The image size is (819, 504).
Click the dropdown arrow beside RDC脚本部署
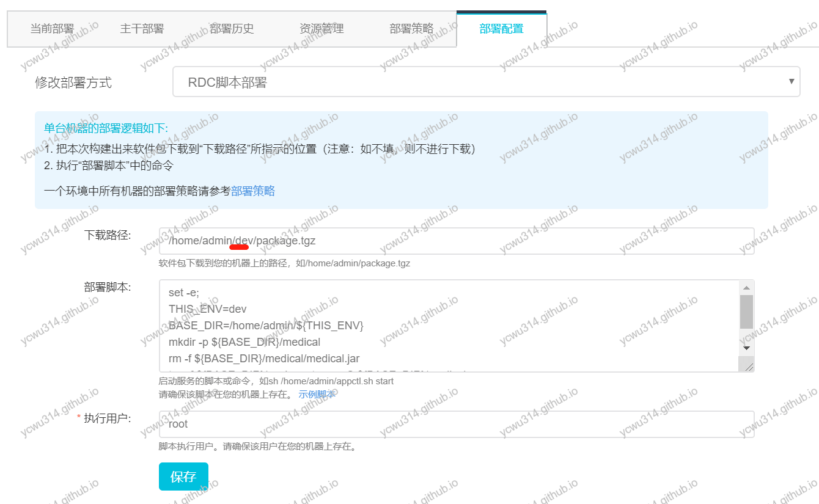click(792, 81)
